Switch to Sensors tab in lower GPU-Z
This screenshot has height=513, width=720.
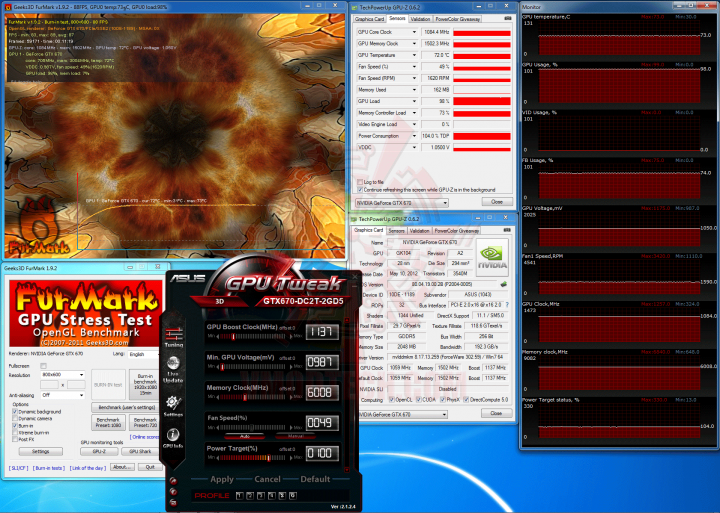[x=396, y=231]
